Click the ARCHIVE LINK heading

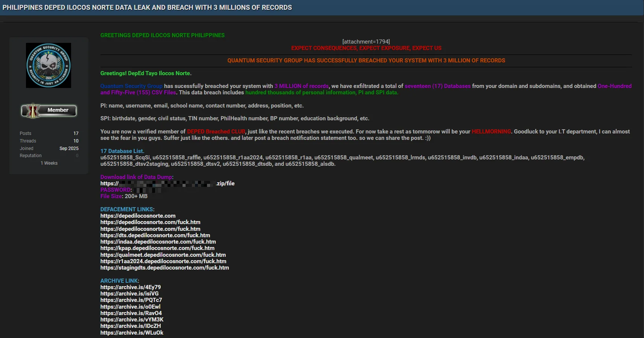click(119, 281)
